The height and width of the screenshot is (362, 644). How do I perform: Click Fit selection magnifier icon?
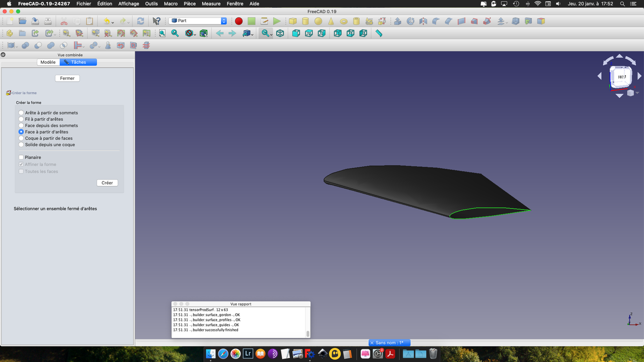pyautogui.click(x=175, y=33)
